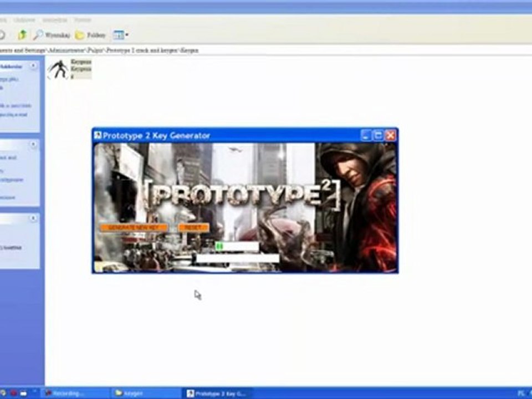532x399 pixels.
Task: Click the green Up folder arrow icon
Action: pyautogui.click(x=22, y=34)
